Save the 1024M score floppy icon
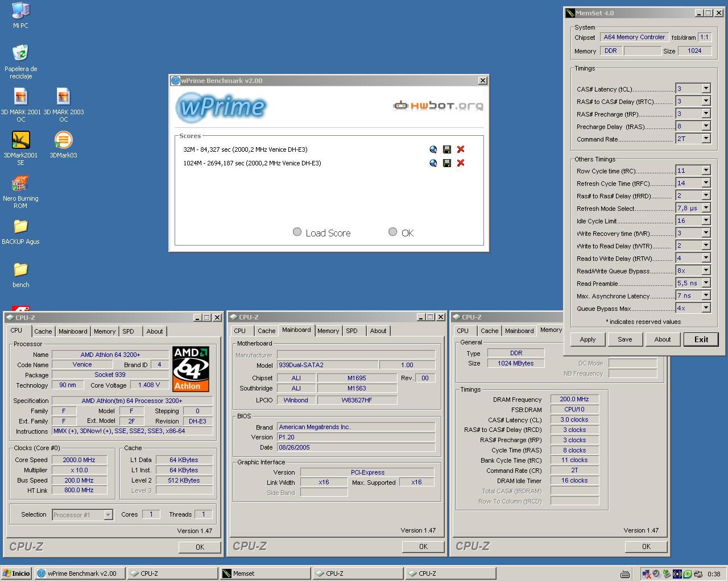The image size is (728, 582). 447,163
